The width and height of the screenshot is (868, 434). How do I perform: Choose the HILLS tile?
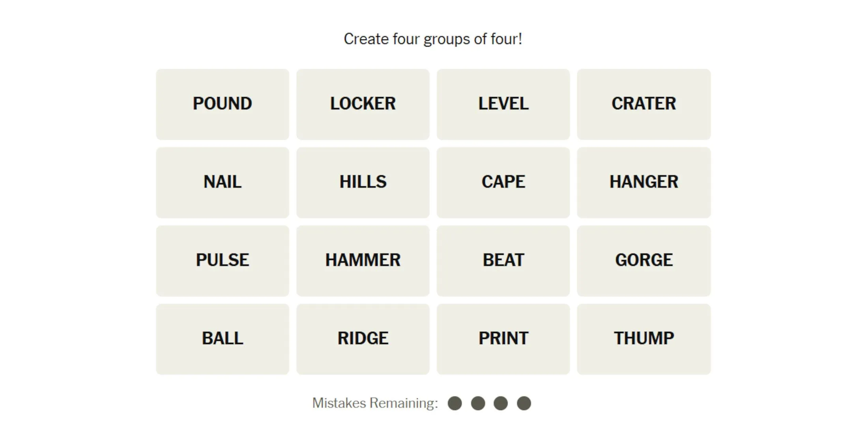(x=363, y=182)
